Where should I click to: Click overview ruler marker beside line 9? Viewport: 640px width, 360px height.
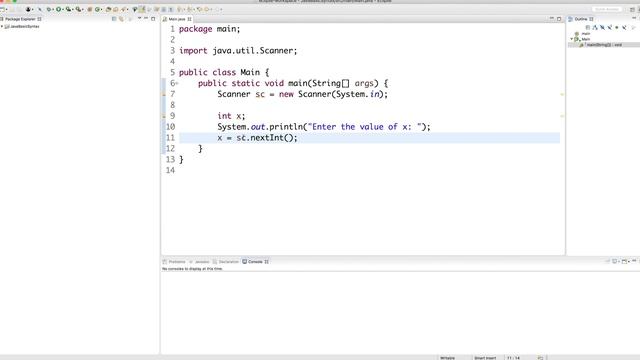click(x=562, y=116)
